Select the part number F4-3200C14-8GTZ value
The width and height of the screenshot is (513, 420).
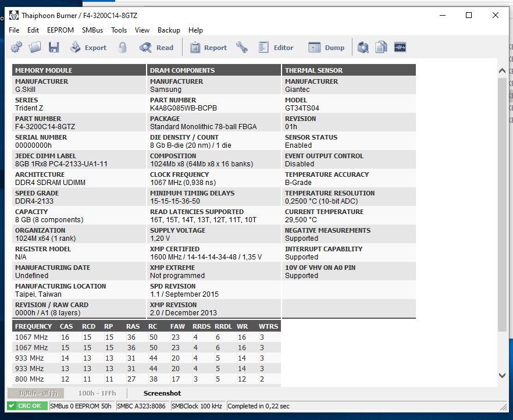(x=45, y=127)
